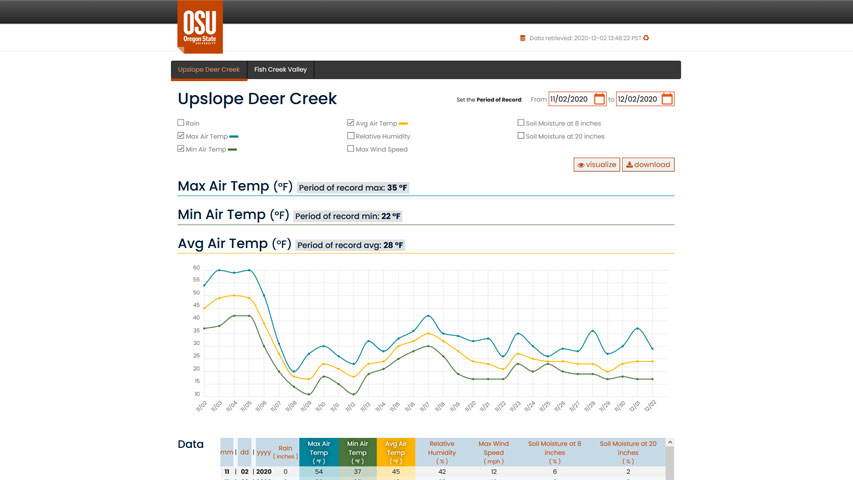Click the teal Max Air Temp column header
This screenshot has height=480, width=853.
point(319,452)
